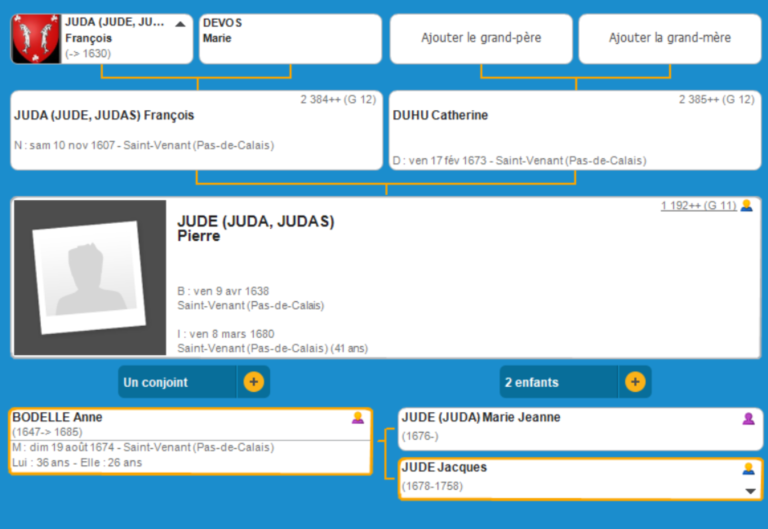Open father François JUDA born 1607 card
Image resolution: width=768 pixels, height=529 pixels.
point(196,130)
